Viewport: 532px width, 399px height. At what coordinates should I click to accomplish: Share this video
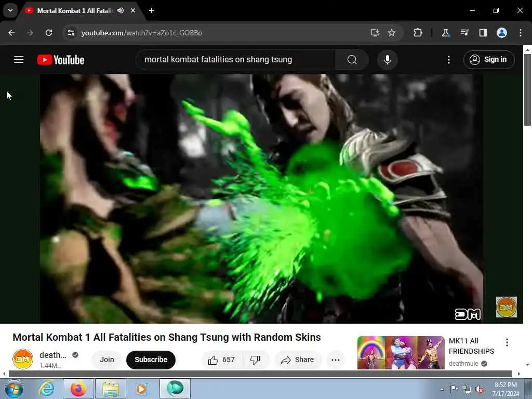coord(298,360)
